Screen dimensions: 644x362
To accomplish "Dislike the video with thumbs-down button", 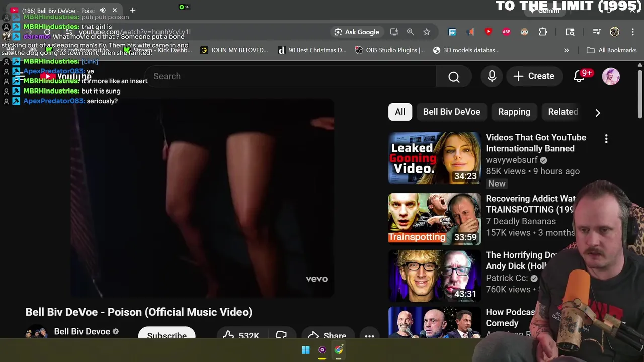I will point(281,334).
